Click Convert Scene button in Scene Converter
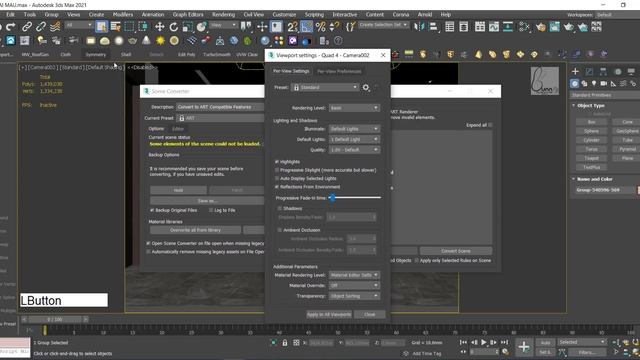The height and width of the screenshot is (360, 640). pyautogui.click(x=456, y=251)
